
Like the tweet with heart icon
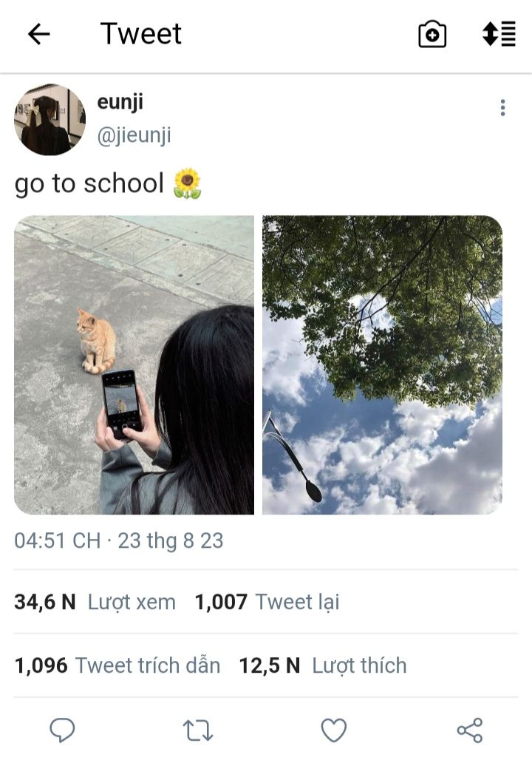334,730
